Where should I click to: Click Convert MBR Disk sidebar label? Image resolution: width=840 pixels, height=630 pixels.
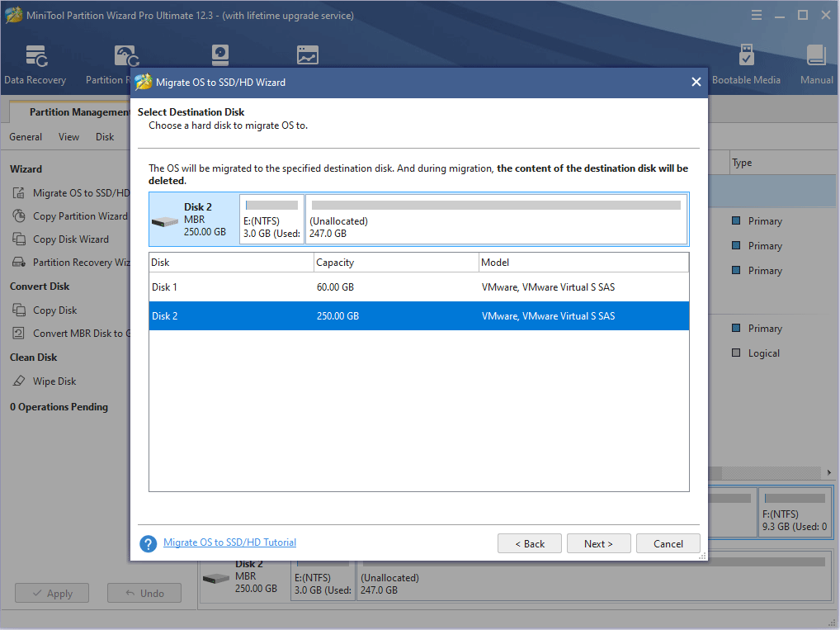click(x=82, y=333)
